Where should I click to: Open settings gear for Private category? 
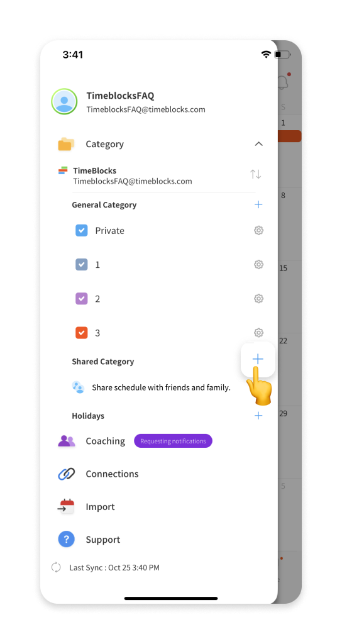(x=258, y=230)
